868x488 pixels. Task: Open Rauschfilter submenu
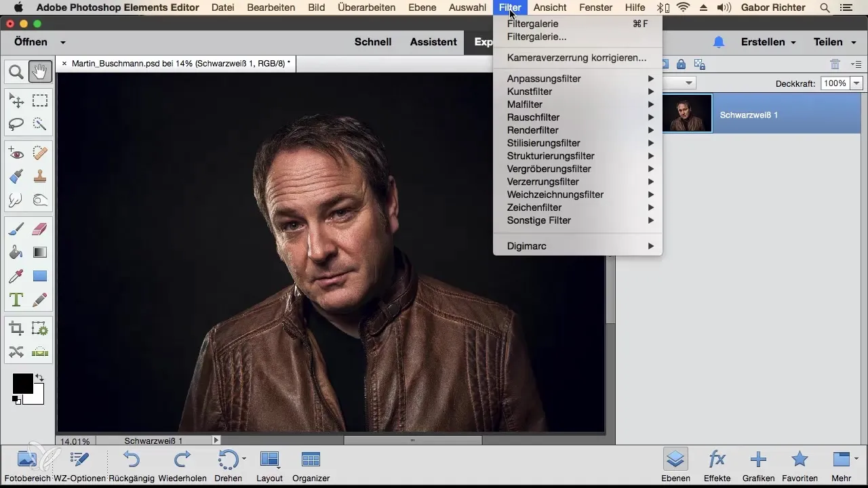(578, 117)
